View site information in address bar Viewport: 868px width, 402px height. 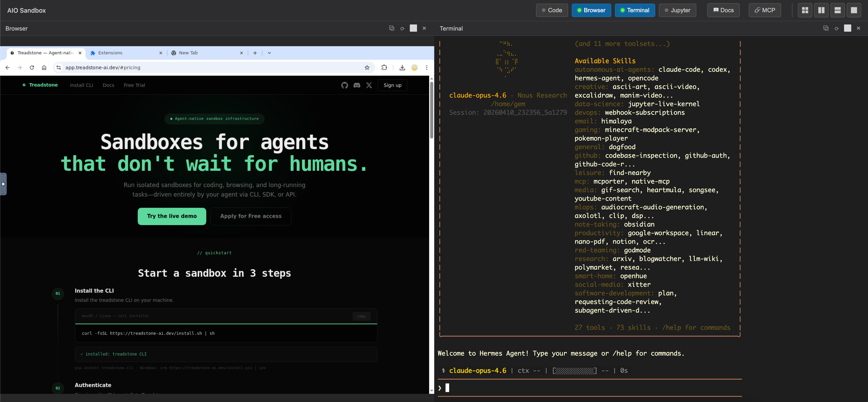(59, 67)
